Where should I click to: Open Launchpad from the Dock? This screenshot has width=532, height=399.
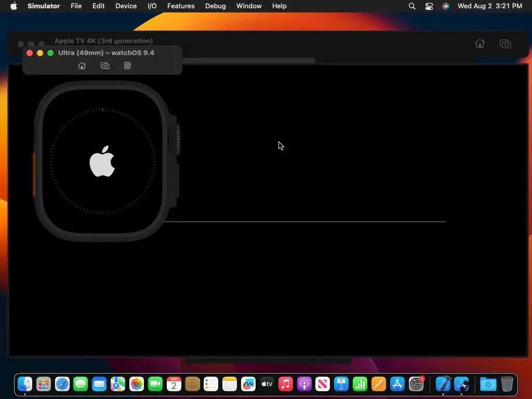point(44,384)
